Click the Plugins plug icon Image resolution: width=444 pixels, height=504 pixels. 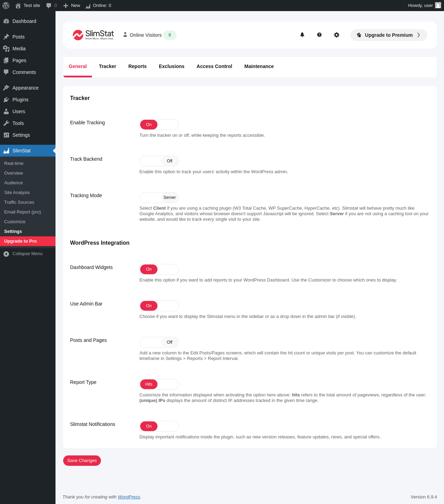6,100
